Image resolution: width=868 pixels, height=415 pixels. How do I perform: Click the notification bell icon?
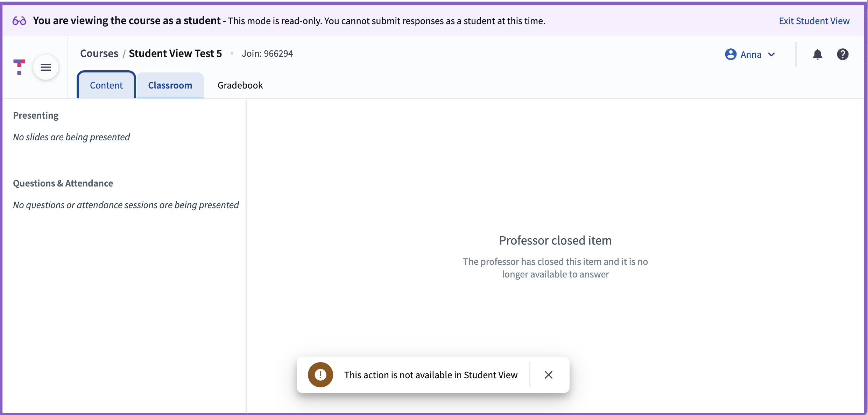(817, 54)
